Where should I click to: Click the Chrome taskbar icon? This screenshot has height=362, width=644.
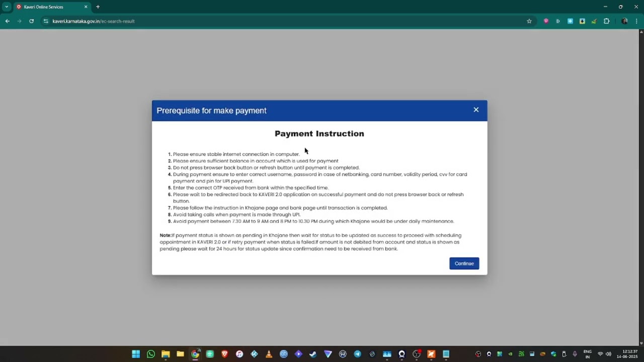195,354
